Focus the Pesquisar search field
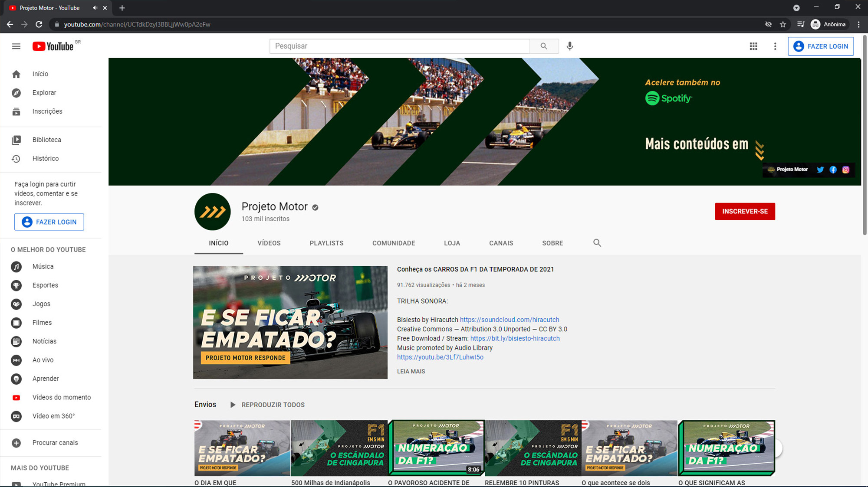868x487 pixels. 400,46
